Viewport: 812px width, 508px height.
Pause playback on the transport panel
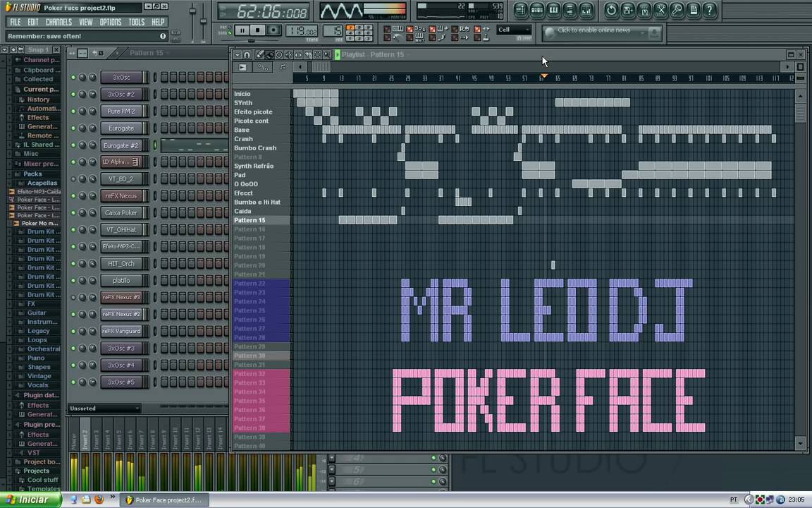click(x=242, y=30)
